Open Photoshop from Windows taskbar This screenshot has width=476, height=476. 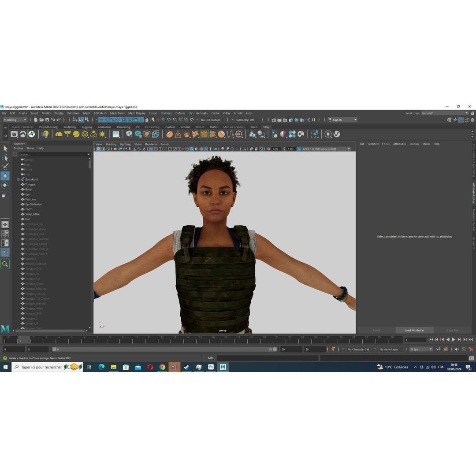point(211,367)
